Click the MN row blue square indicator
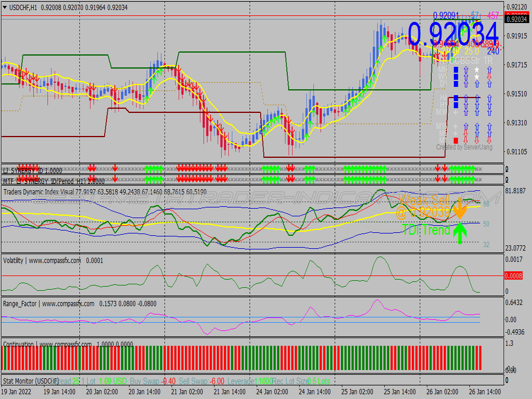Image resolution: width=532 pixels, height=399 pixels. [456, 70]
